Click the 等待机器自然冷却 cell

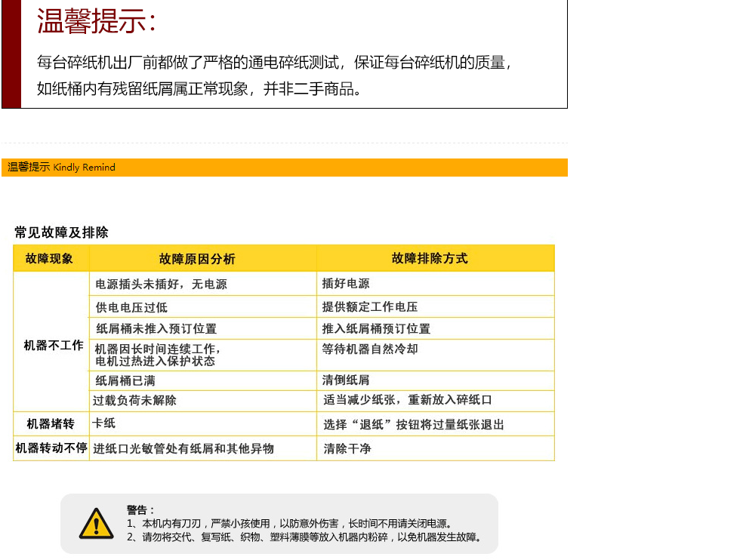coord(370,349)
